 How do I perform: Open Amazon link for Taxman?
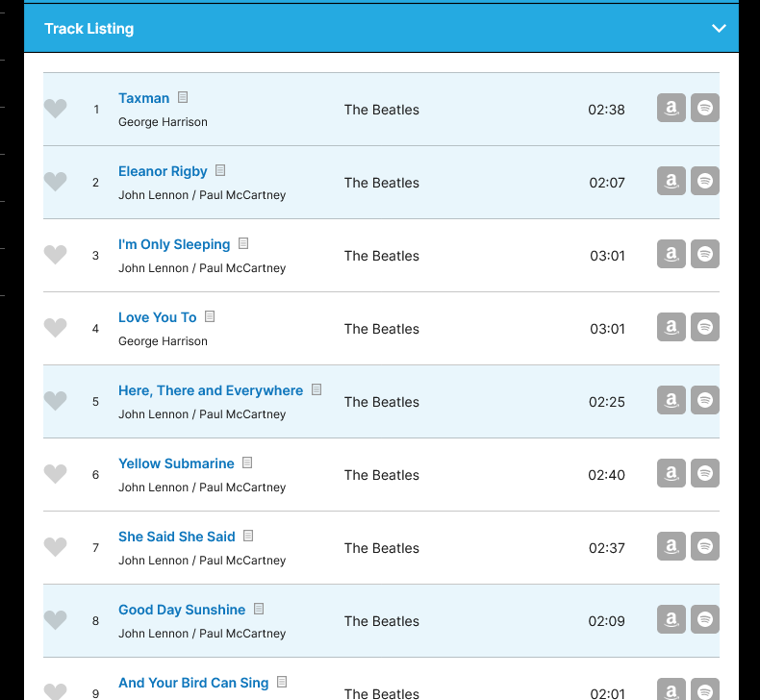click(x=671, y=109)
